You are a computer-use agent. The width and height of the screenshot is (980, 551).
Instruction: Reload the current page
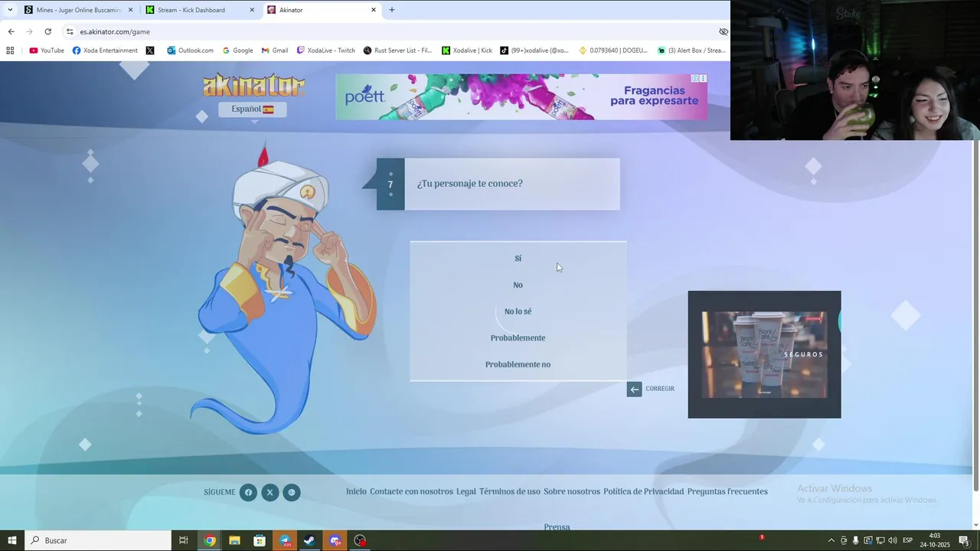click(47, 31)
